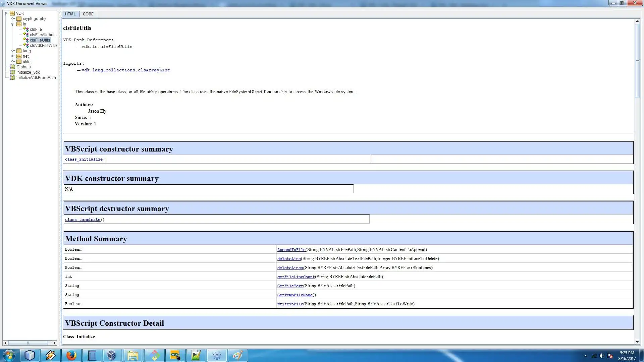Click the VDK root node icon
The width and height of the screenshot is (644, 362).
coord(12,13)
